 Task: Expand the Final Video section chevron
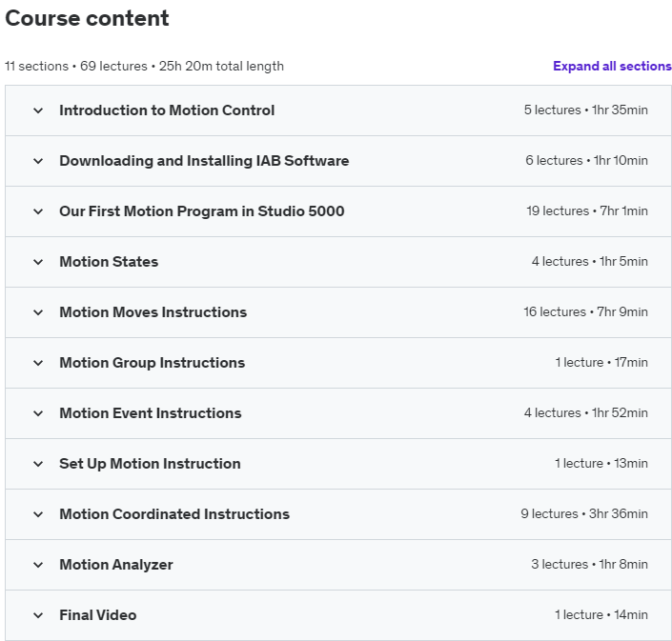pyautogui.click(x=38, y=615)
